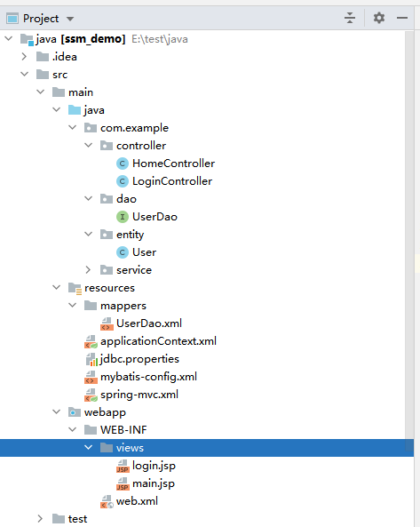
Task: Collapse the com.example package
Action: [73, 127]
